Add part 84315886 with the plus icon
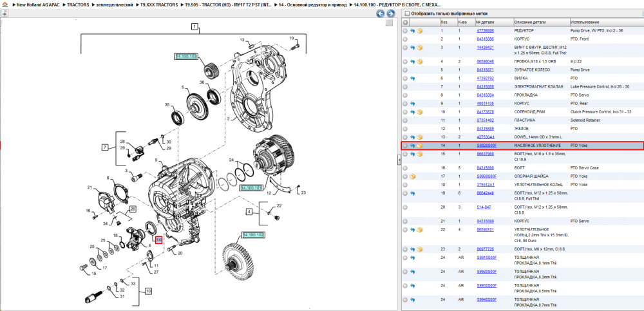Viewport: 644px width, 311px height. tap(405, 39)
